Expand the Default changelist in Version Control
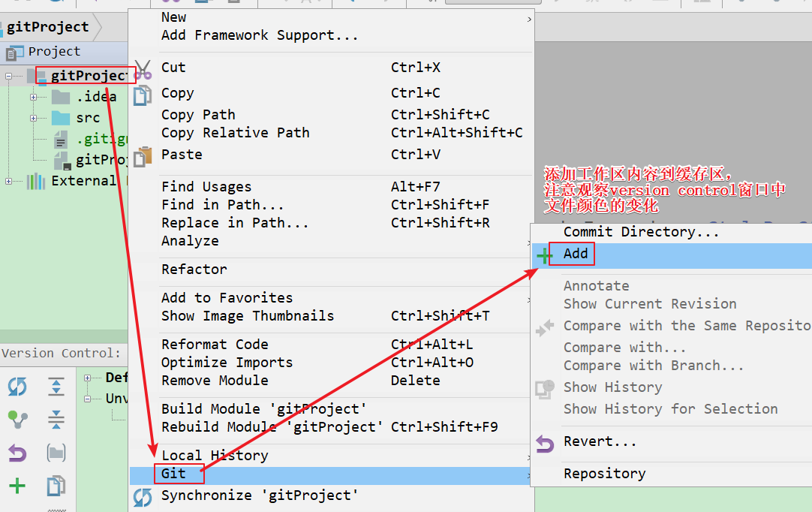This screenshot has width=812, height=512. (88, 378)
